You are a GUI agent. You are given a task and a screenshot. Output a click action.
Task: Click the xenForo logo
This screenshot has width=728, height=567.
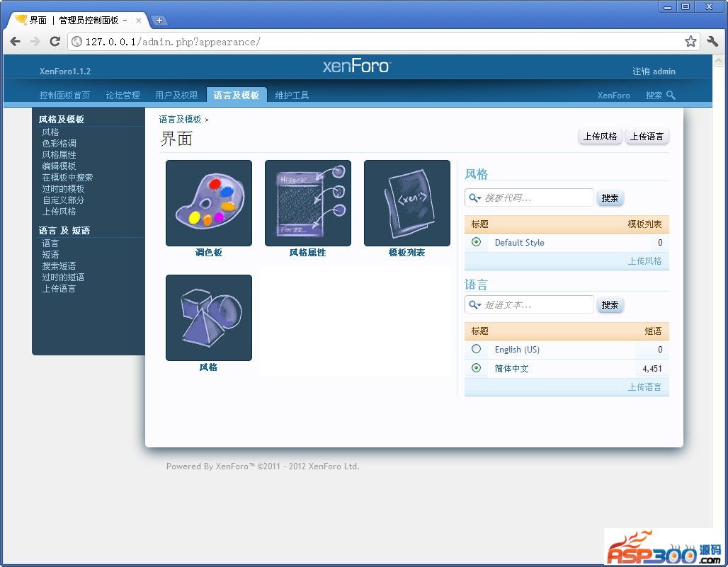pos(357,67)
